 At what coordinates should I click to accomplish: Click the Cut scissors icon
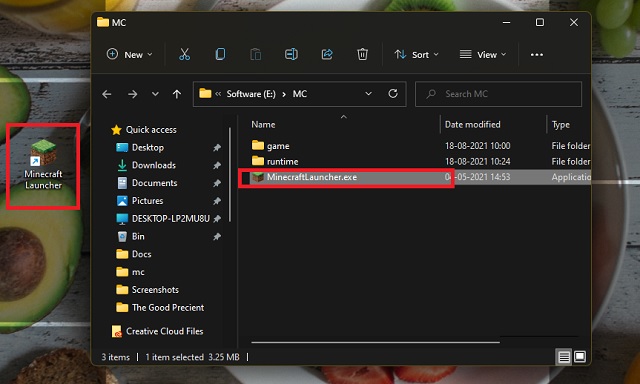coord(184,54)
